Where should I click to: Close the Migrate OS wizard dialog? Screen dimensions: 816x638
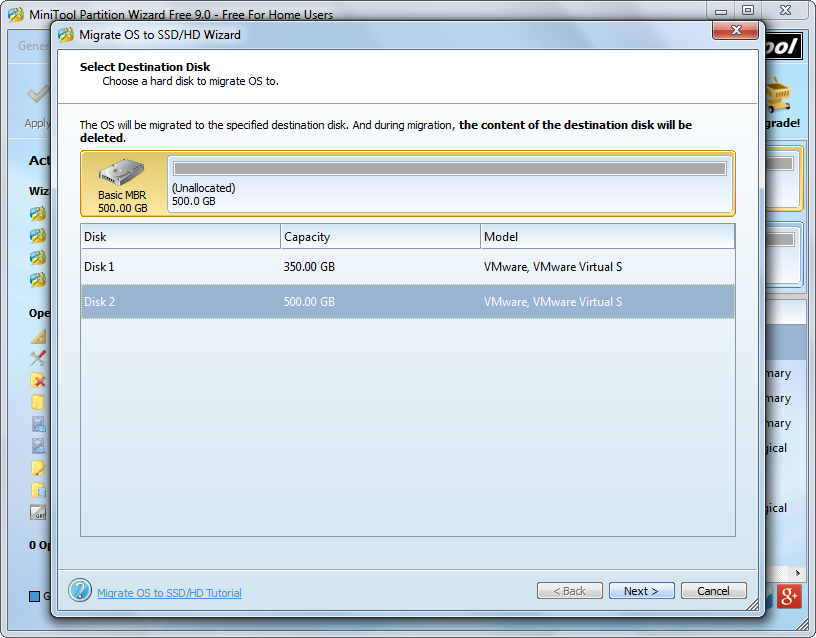point(735,30)
